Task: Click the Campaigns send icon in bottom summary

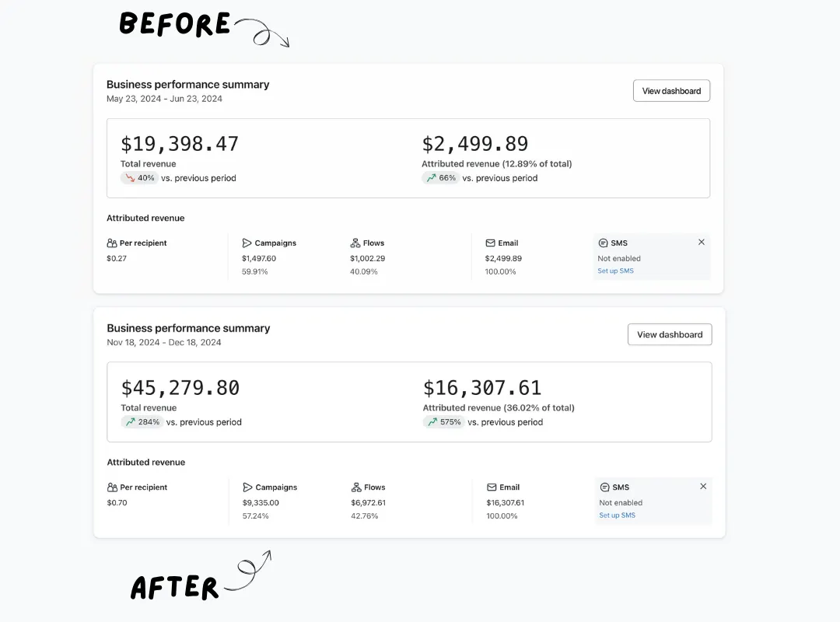Action: pos(247,487)
